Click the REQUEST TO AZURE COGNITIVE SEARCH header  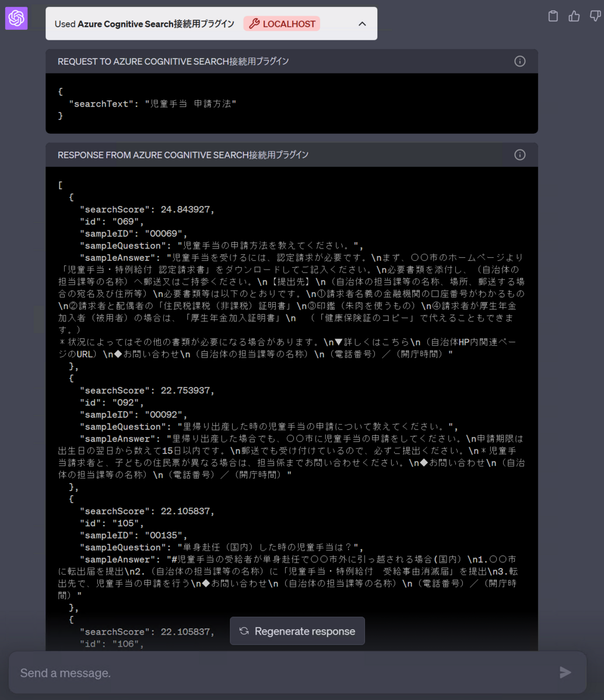[x=173, y=61]
